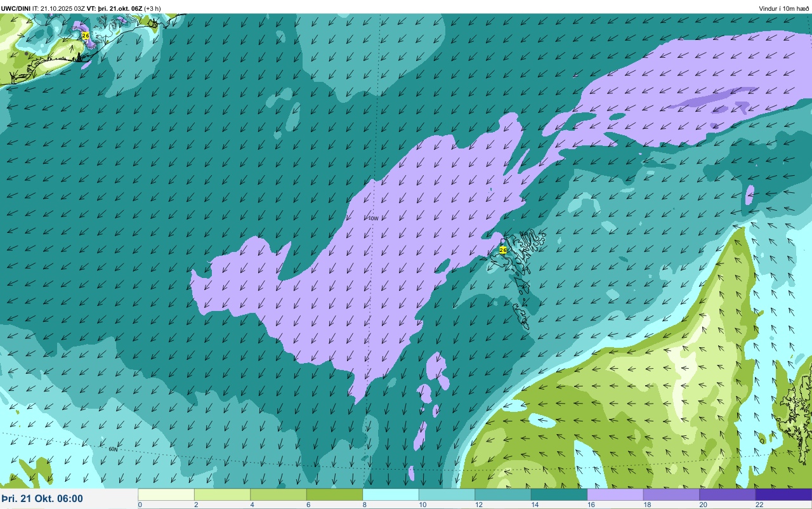
Task: Click legend tick value '0'
Action: pos(140,505)
